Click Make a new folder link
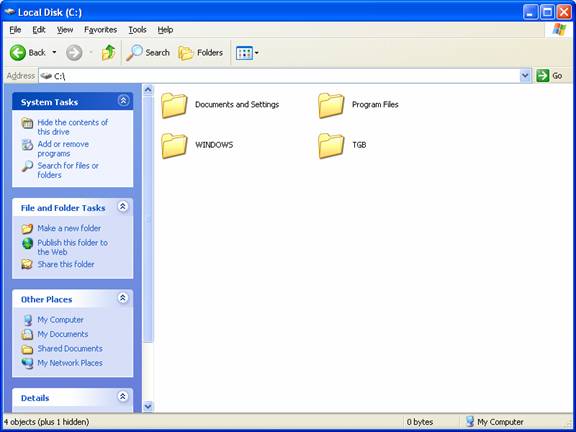This screenshot has height=432, width=576. click(x=69, y=228)
